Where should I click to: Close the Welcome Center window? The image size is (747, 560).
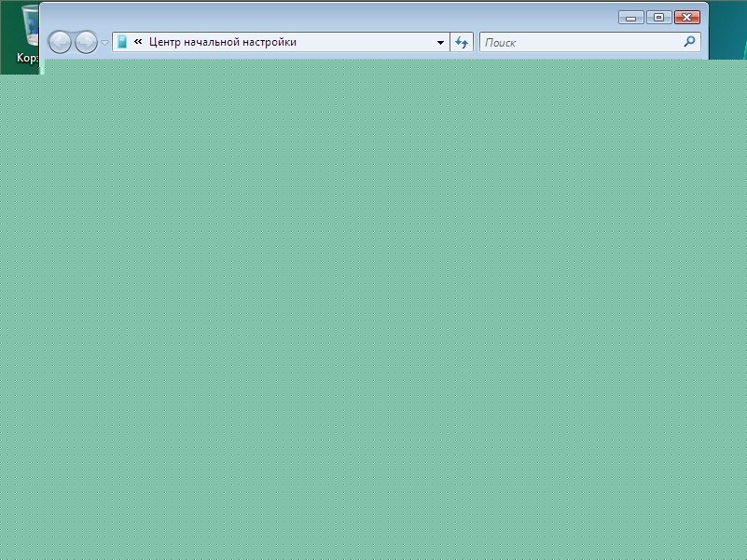[x=686, y=17]
